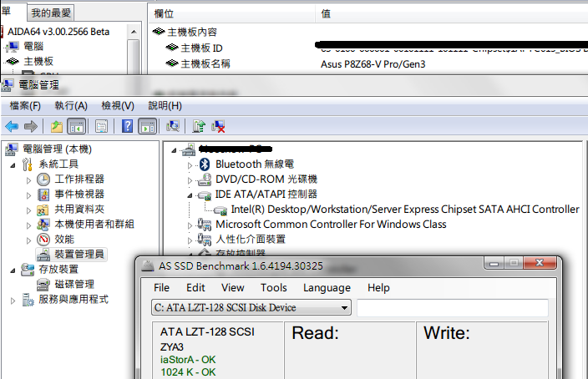The height and width of the screenshot is (379, 588).
Task: Expand the 服務與應用程式 tree node arrow
Action: tap(13, 301)
